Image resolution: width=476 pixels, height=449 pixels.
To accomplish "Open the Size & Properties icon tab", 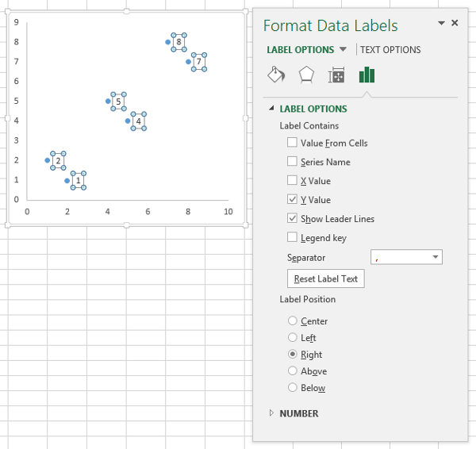I will (x=336, y=75).
